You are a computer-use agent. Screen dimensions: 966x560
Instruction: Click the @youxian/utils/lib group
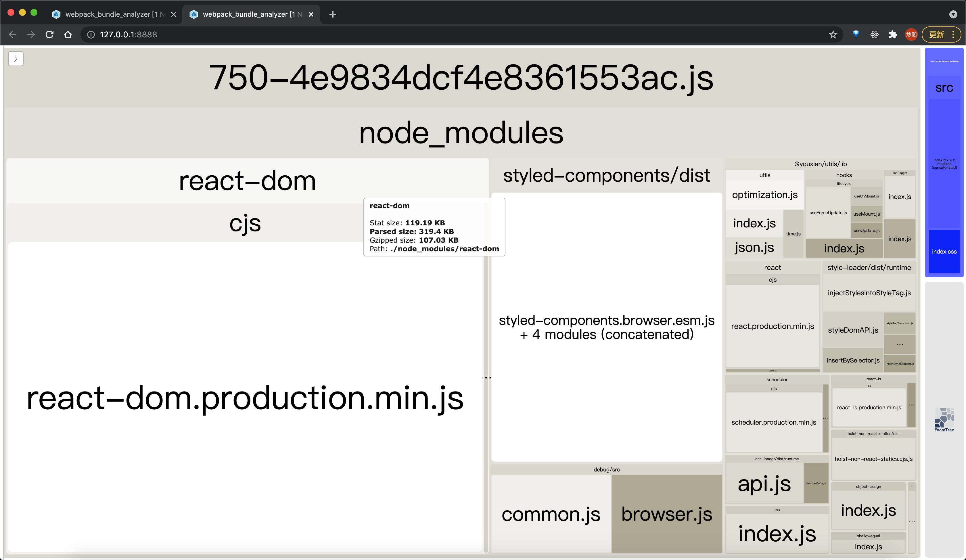[820, 164]
